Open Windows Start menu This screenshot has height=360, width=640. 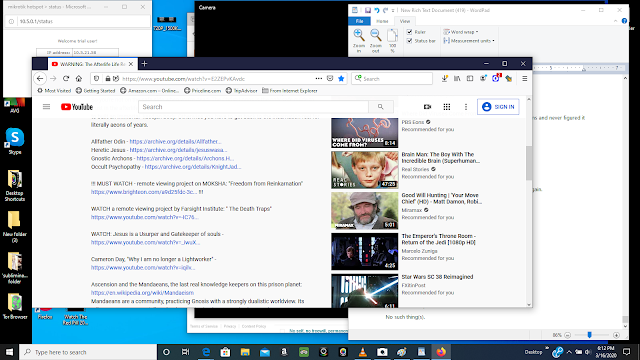coord(9,352)
